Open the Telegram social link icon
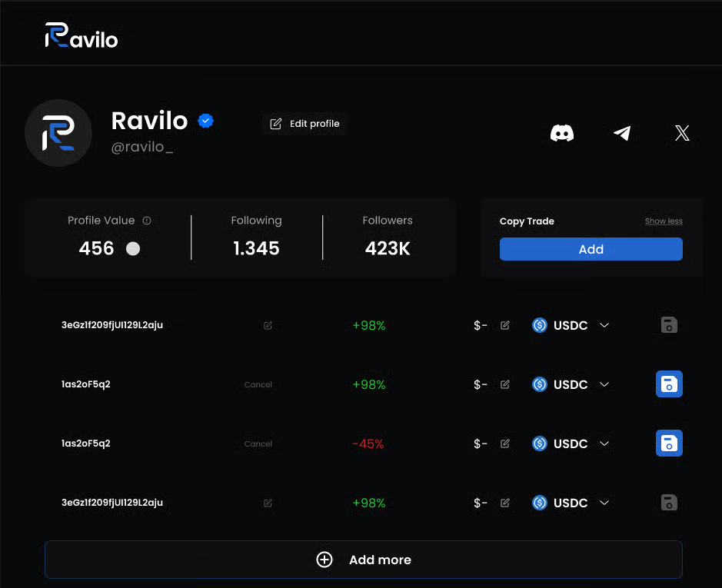Viewport: 722px width, 588px height. 622,134
